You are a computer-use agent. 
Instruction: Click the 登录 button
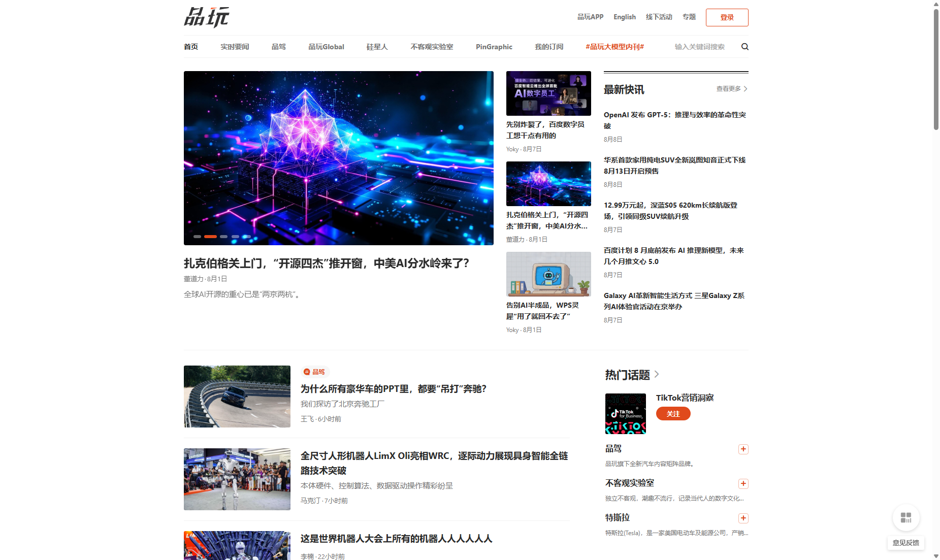tap(727, 17)
